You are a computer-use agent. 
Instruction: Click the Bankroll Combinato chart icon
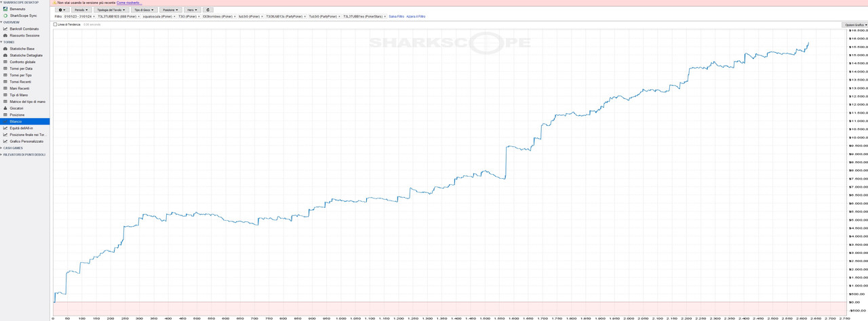[x=5, y=29]
